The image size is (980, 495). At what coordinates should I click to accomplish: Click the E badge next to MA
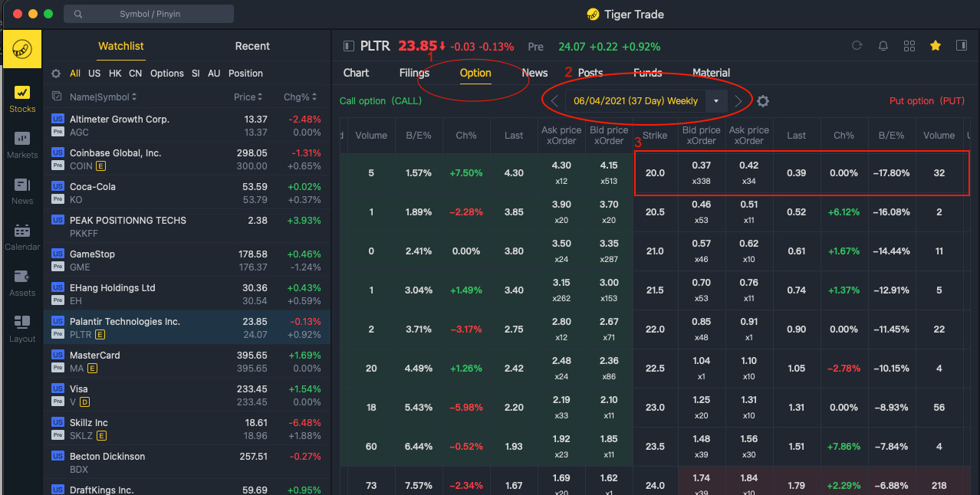92,369
